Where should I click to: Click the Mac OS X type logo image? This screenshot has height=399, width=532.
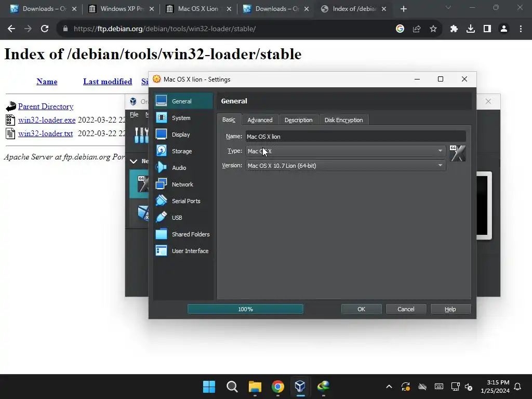(457, 153)
